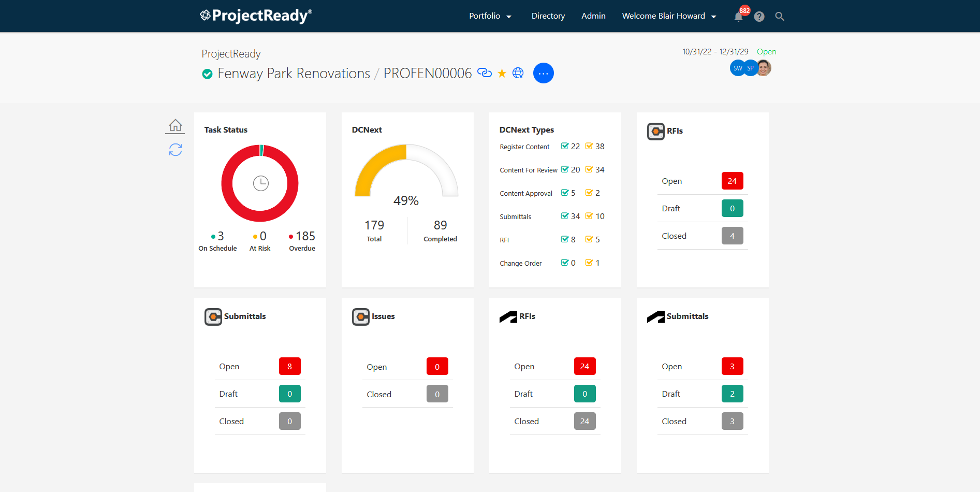This screenshot has height=492, width=980.
Task: Click the green check icon for Register Content
Action: 565,146
